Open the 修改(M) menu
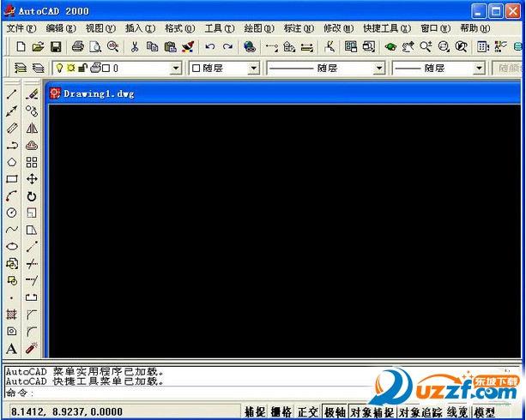Screen dimensions: 526x420 click(338, 28)
